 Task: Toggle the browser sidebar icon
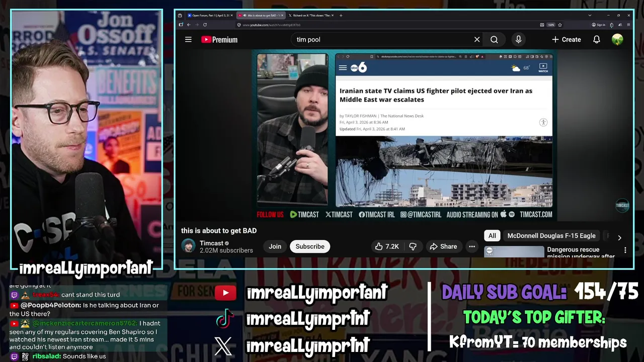pyautogui.click(x=181, y=25)
